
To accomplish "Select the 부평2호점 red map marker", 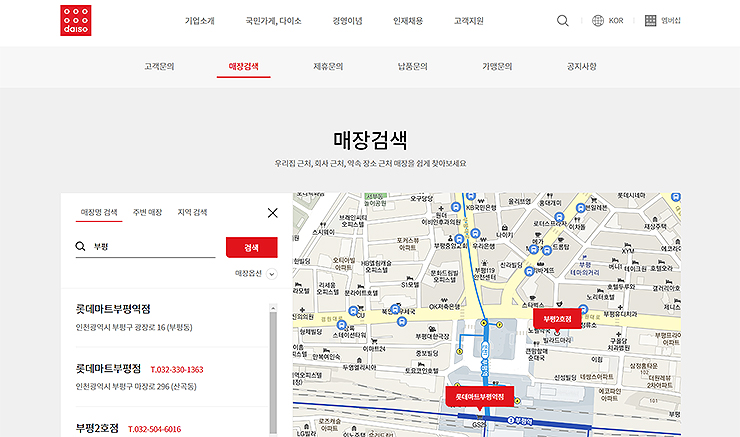I will coord(557,319).
